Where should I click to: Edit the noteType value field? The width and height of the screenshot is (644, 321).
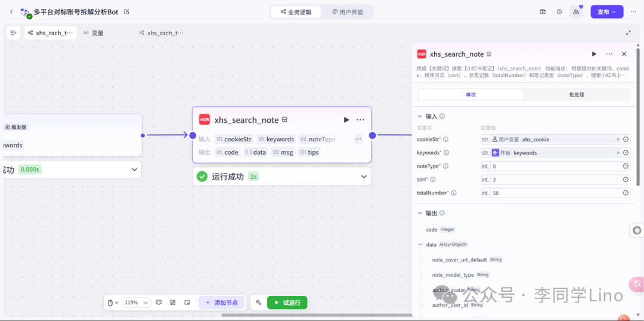click(x=555, y=166)
